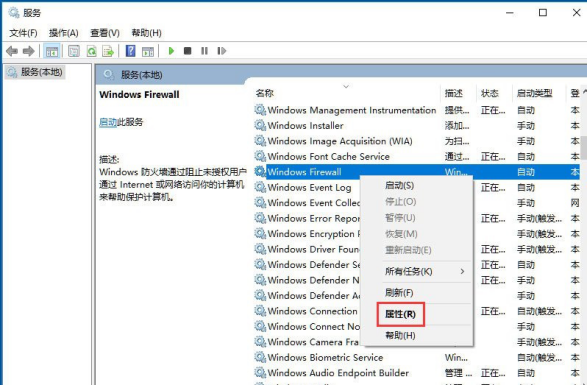Viewport: 587px width, 385px height.
Task: Click the Export List toolbar icon
Action: pyautogui.click(x=108, y=51)
